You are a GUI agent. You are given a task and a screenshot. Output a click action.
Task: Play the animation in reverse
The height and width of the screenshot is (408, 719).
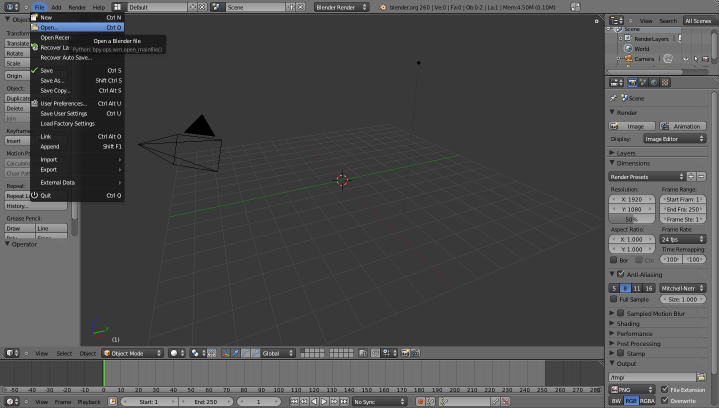pyautogui.click(x=314, y=402)
